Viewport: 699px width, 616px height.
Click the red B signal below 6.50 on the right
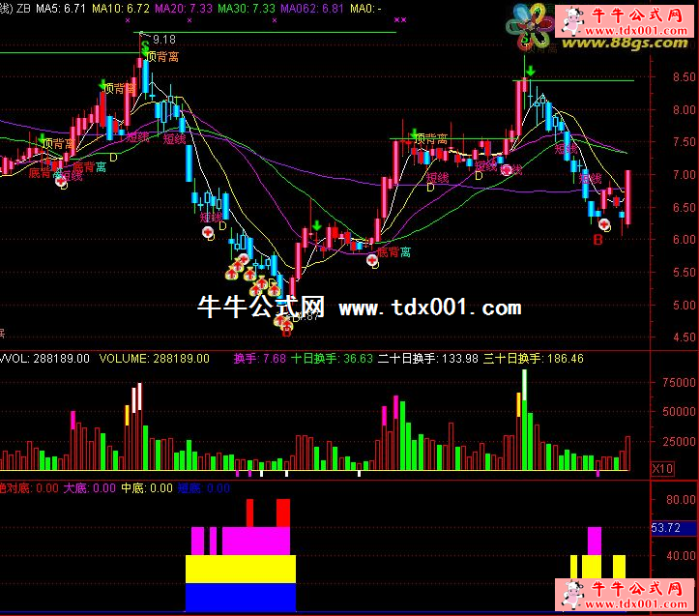click(597, 240)
